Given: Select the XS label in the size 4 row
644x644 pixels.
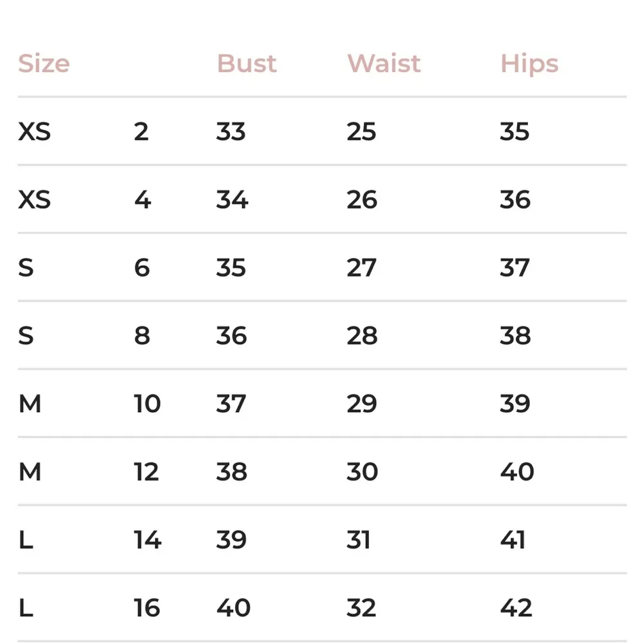Looking at the screenshot, I should coord(34,200).
